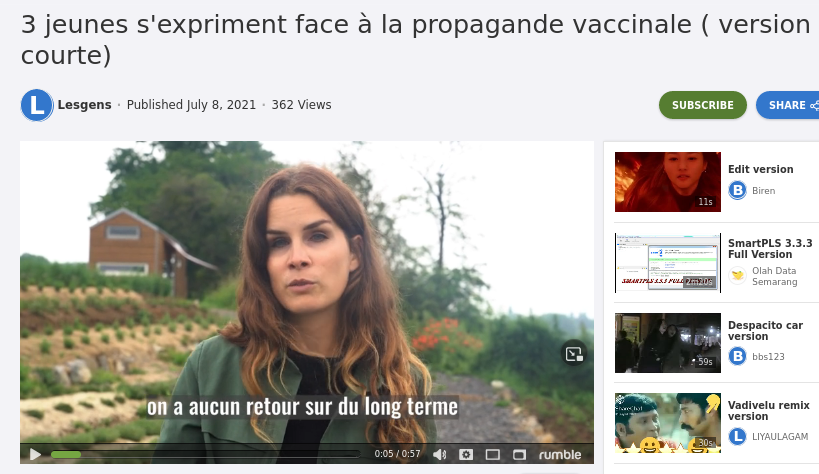Click Biren channel avatar icon

point(737,190)
